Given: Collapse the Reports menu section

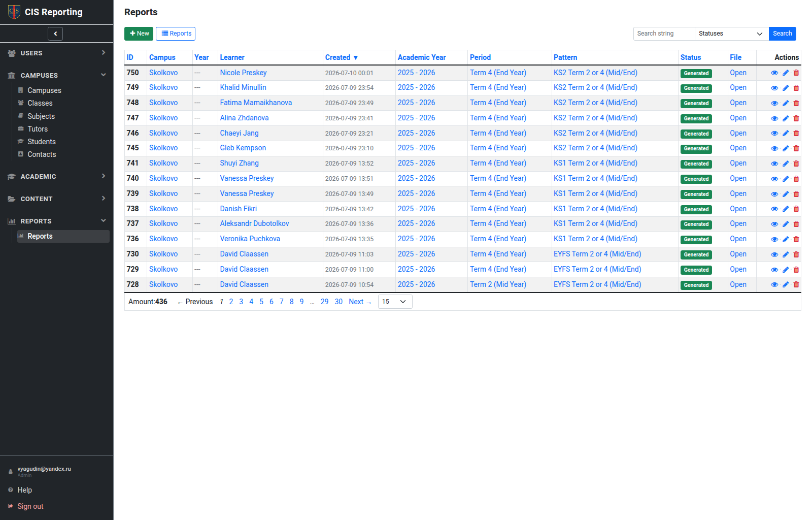Looking at the screenshot, I should point(56,221).
